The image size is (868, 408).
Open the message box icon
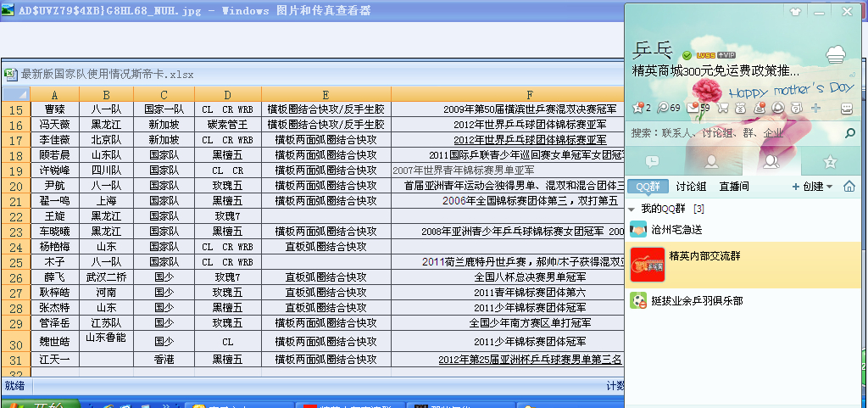846,108
